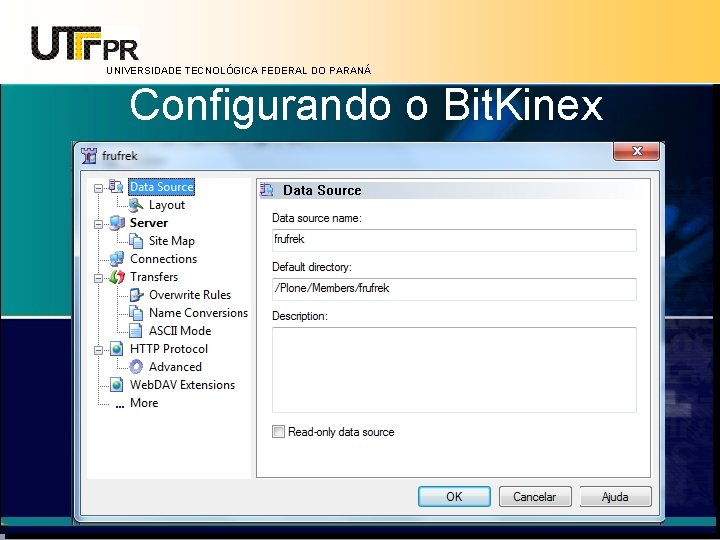Click the 'Data source name:' label
720x540 pixels.
[x=317, y=218]
